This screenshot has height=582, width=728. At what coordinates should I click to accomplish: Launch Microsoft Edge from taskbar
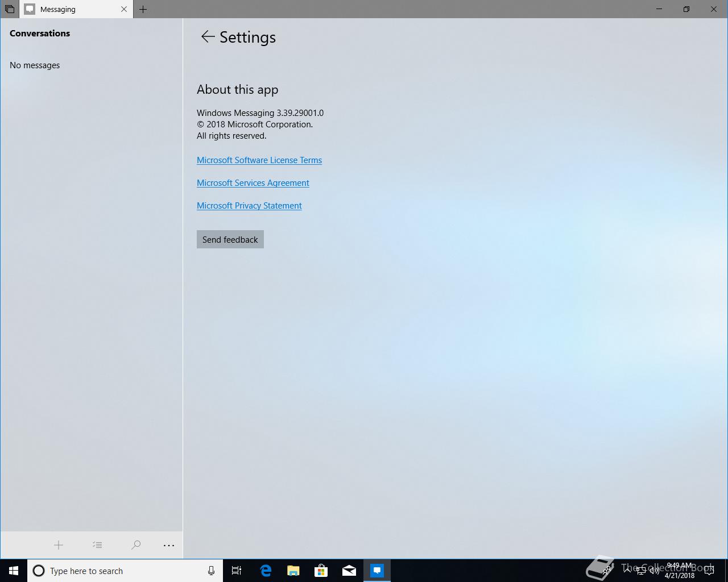click(266, 571)
